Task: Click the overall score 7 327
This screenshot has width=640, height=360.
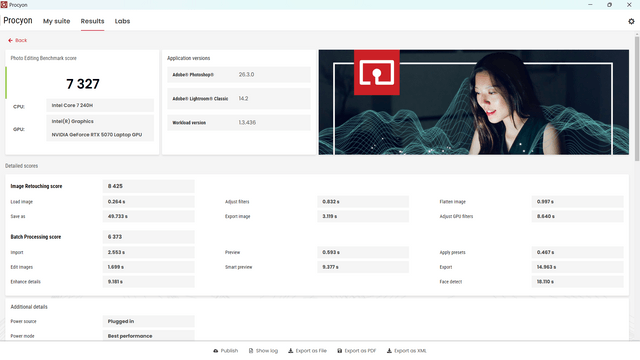Action: (x=83, y=84)
